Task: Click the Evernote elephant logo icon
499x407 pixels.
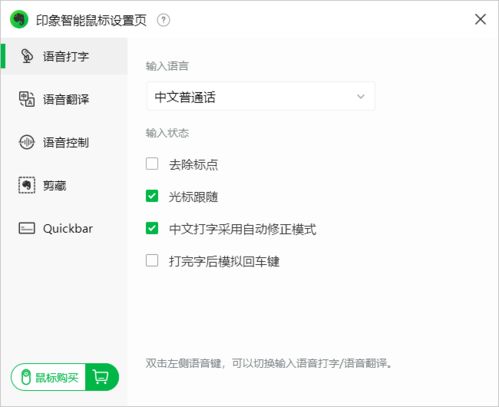Action: [19, 20]
